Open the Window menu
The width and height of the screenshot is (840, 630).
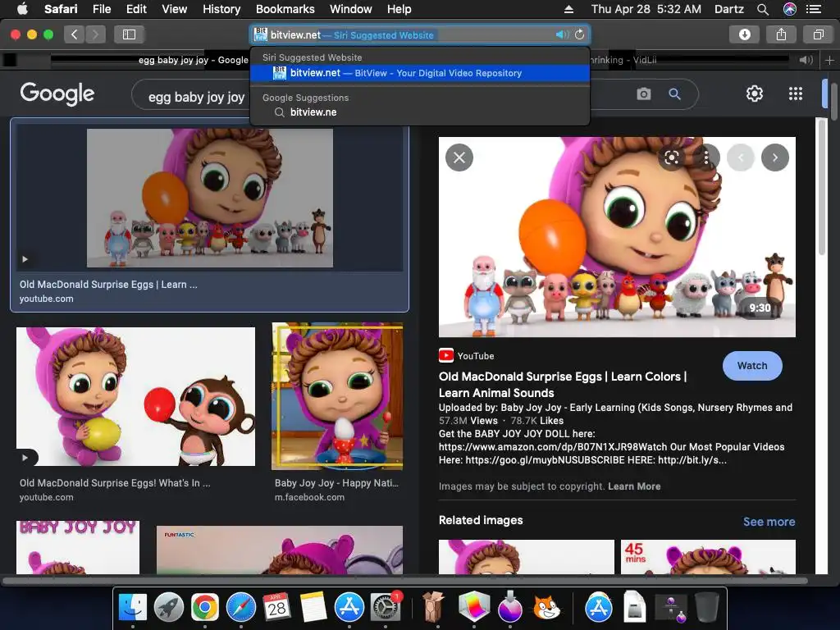[x=350, y=9]
